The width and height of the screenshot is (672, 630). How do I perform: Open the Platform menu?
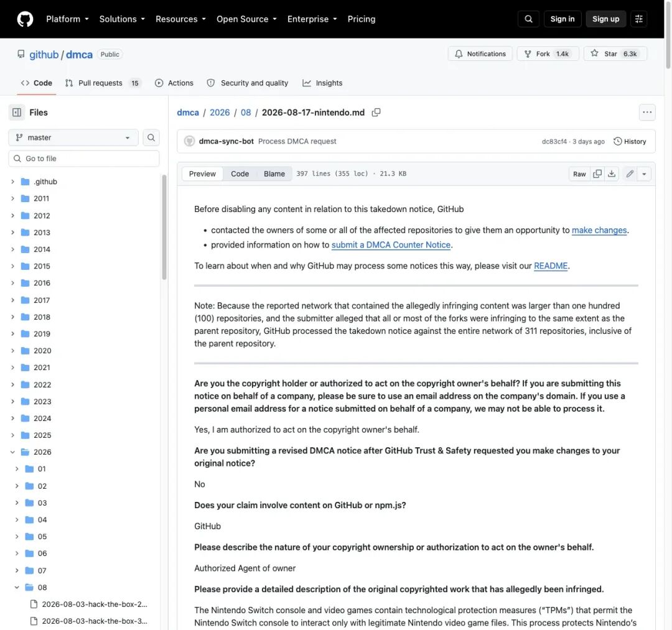coord(67,19)
